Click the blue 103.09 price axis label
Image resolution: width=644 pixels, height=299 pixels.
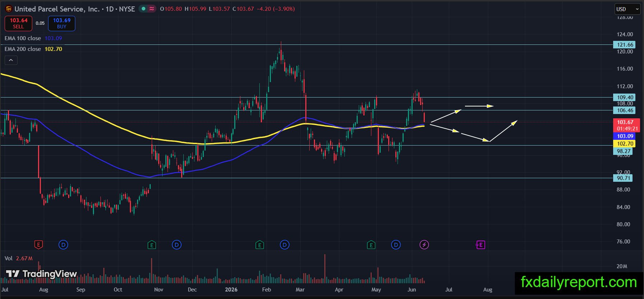tap(625, 136)
